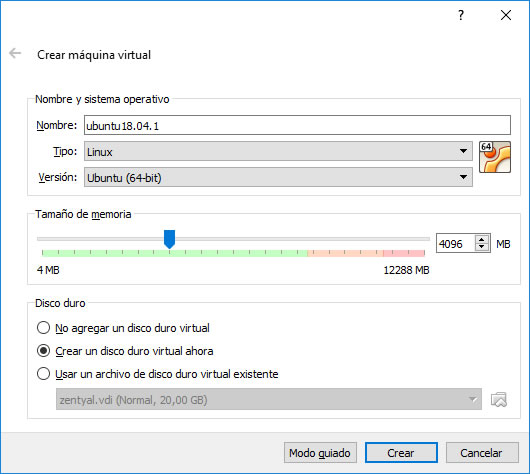Increase memory size with the up arrow

click(482, 239)
